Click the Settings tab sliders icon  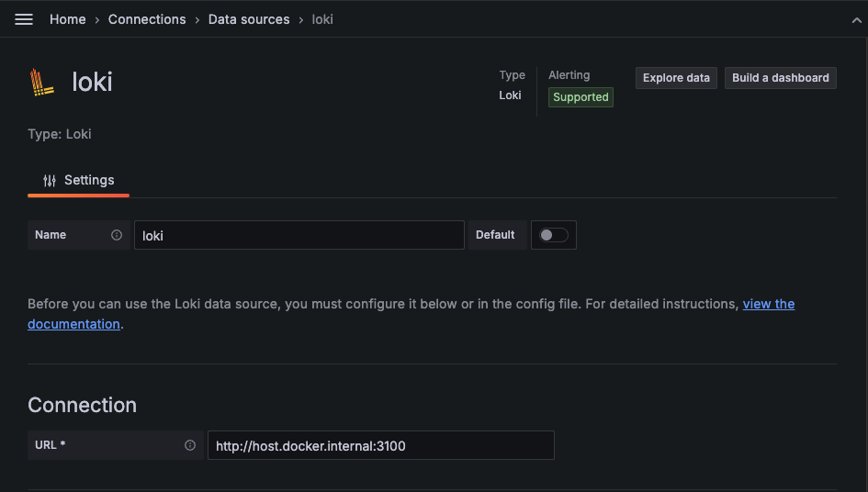coord(50,181)
